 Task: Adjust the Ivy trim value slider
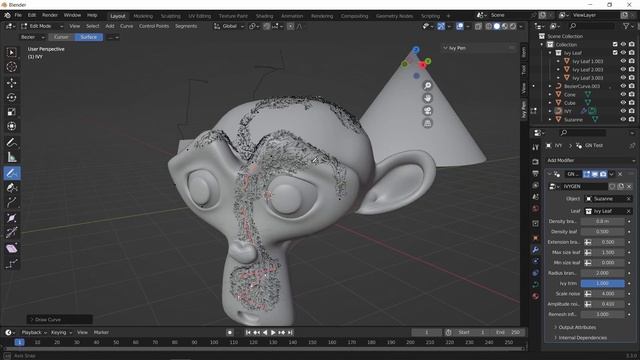[602, 283]
